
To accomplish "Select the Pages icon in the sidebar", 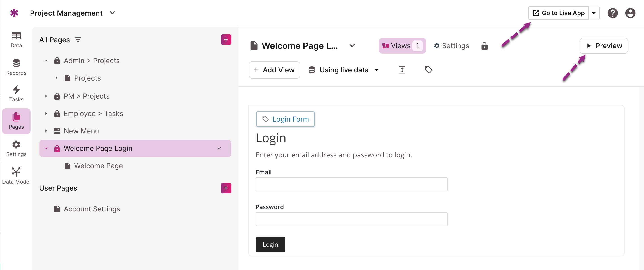I will click(16, 121).
